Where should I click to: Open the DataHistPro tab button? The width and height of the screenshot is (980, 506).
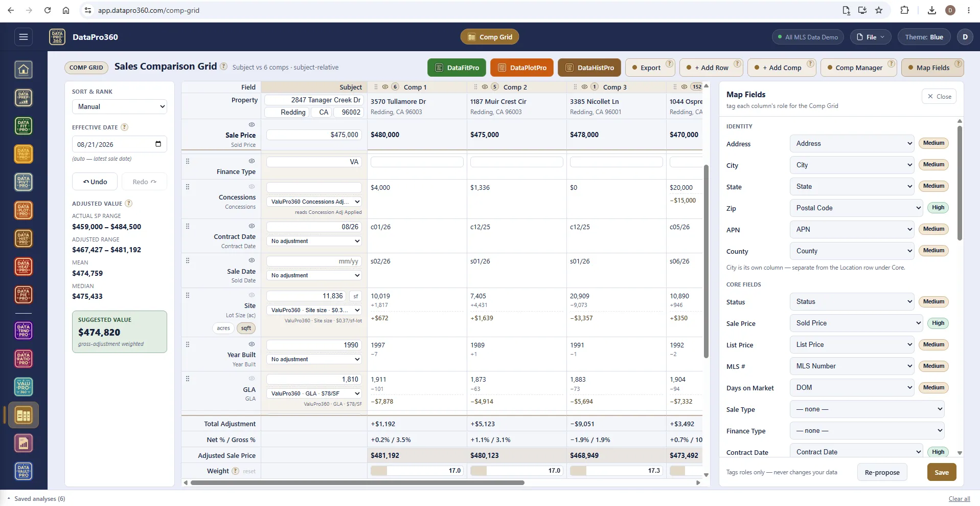coord(589,68)
